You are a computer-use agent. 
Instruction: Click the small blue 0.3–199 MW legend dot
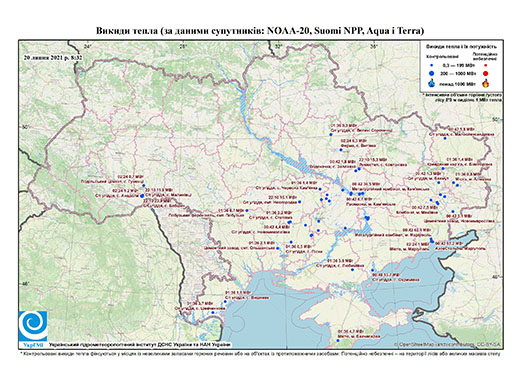[432, 65]
